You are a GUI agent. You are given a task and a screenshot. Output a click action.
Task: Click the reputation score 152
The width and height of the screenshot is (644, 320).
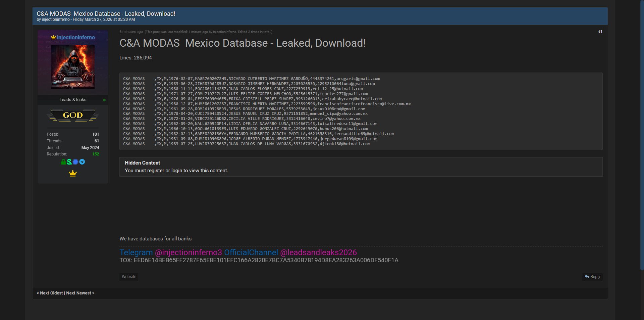click(x=96, y=154)
